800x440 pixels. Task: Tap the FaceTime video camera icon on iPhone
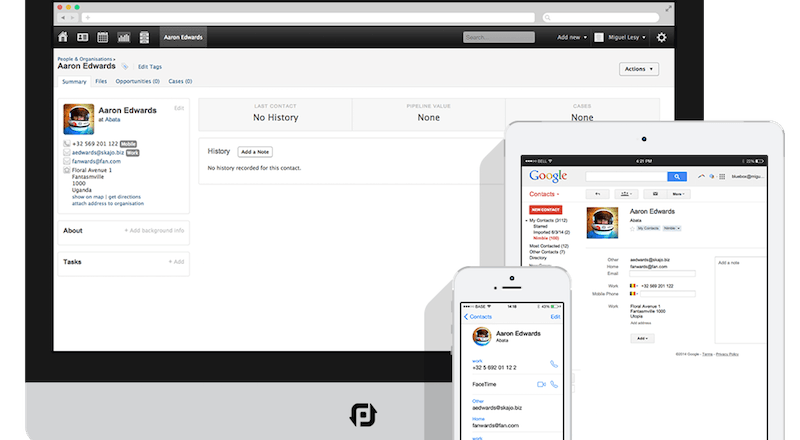point(541,384)
